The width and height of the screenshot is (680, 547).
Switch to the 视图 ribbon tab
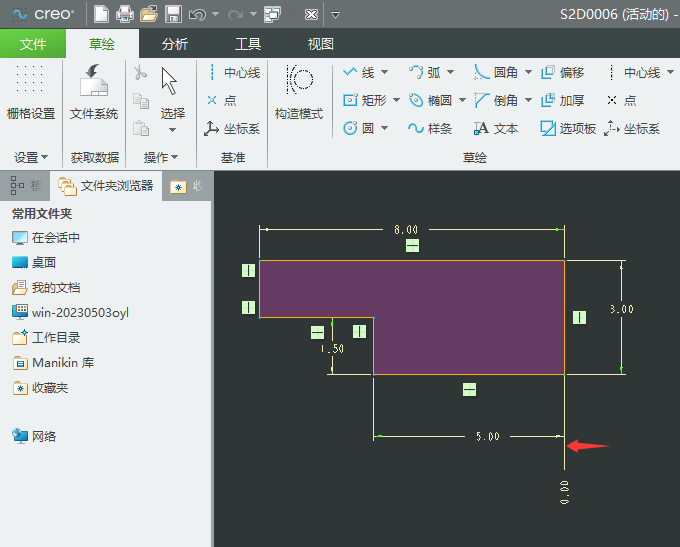(x=320, y=44)
